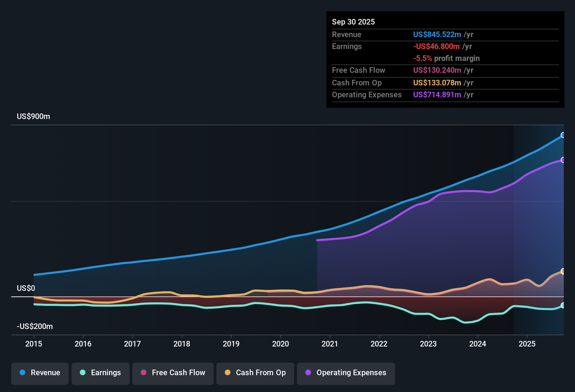Expand the Revenue row in the tooltip
575x392 pixels.
click(x=347, y=34)
